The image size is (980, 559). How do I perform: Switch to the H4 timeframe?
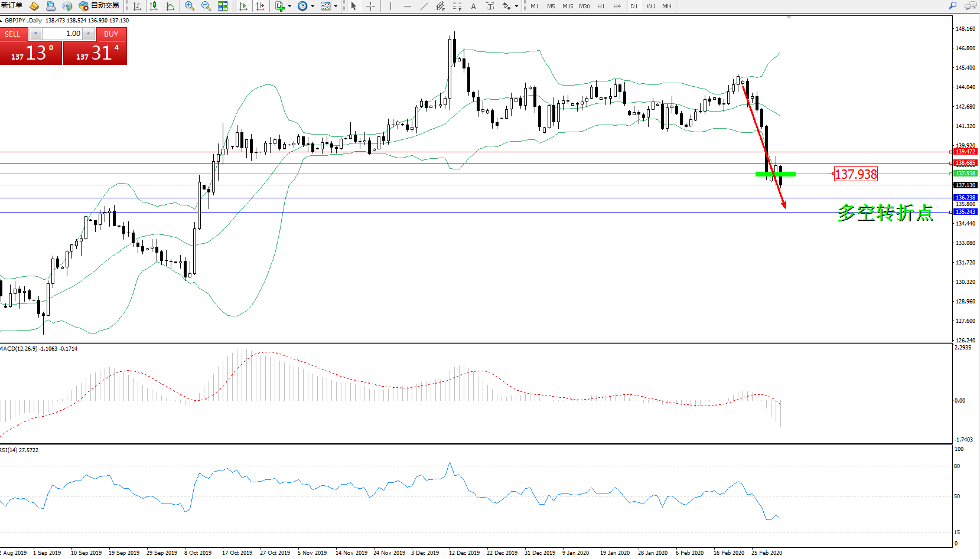point(617,6)
